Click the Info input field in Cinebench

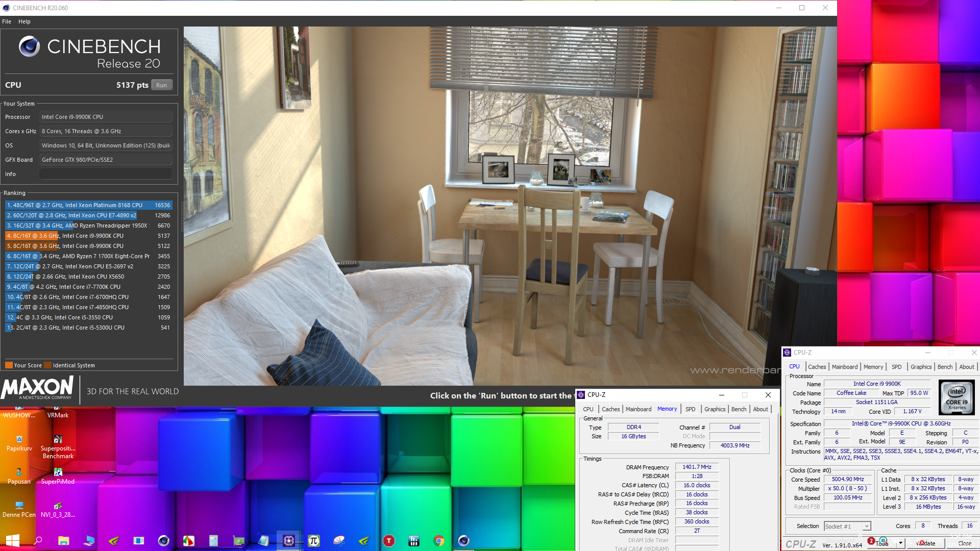point(106,174)
